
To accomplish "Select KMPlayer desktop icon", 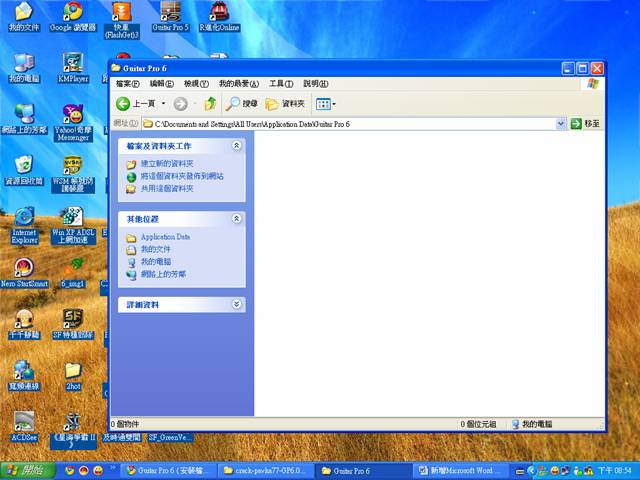I will point(73,68).
